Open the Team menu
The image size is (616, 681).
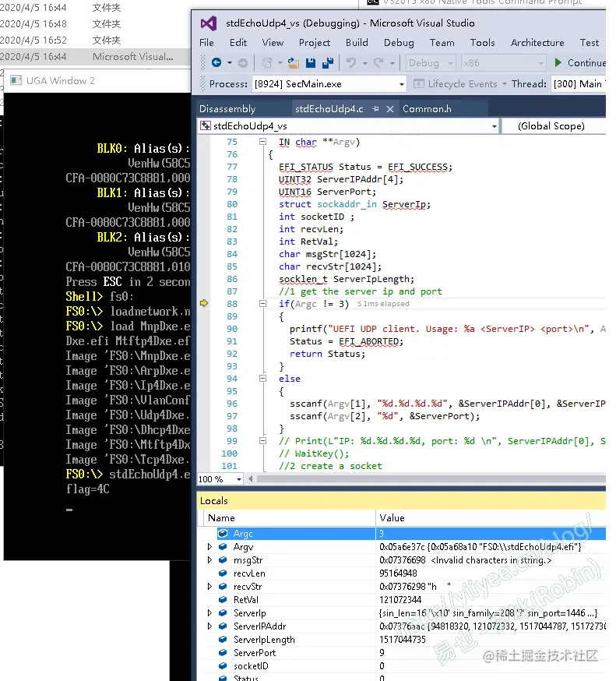(442, 43)
